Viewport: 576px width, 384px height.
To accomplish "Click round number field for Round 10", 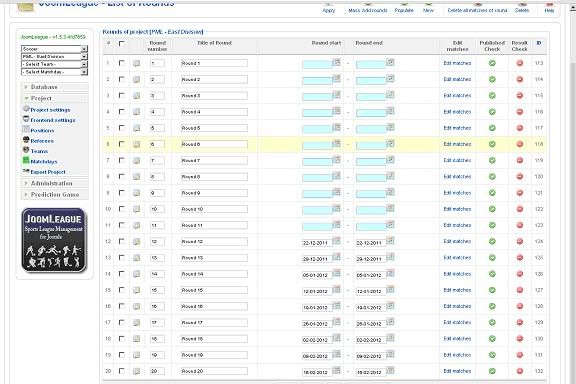I will (157, 209).
